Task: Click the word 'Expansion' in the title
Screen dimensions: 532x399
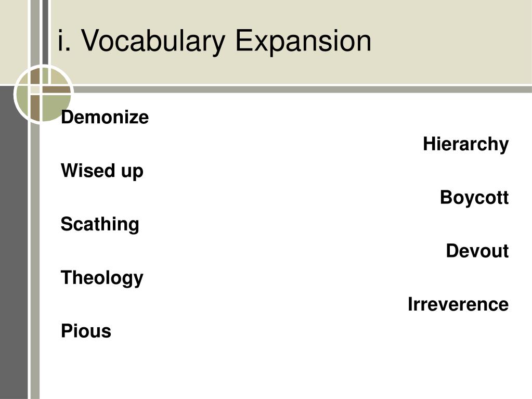Action: coord(303,41)
